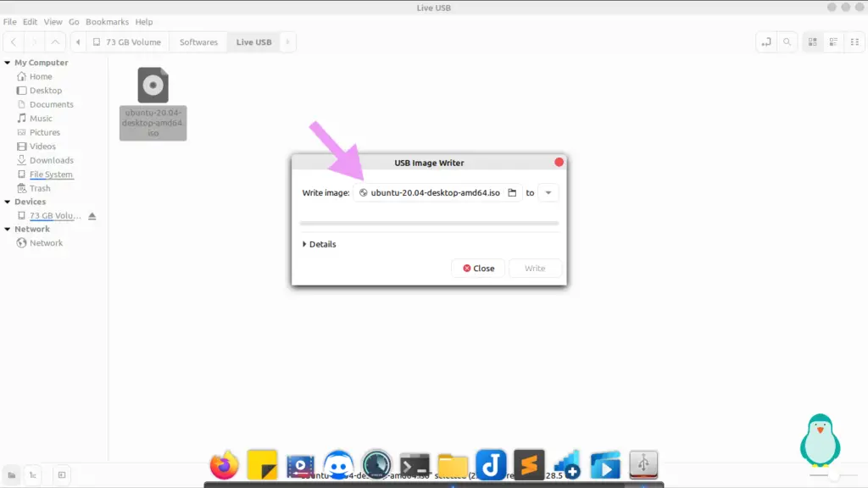This screenshot has height=488, width=868.
Task: Click the Write button
Action: click(535, 269)
